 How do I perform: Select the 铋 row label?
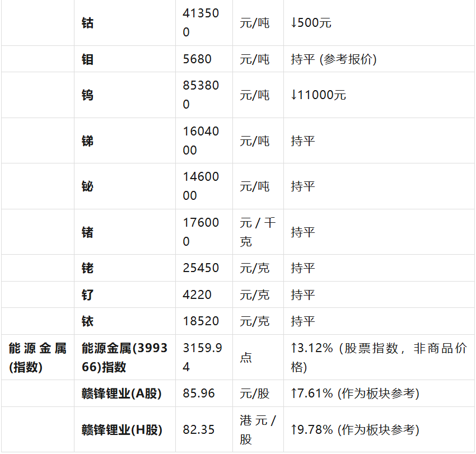pyautogui.click(x=87, y=186)
